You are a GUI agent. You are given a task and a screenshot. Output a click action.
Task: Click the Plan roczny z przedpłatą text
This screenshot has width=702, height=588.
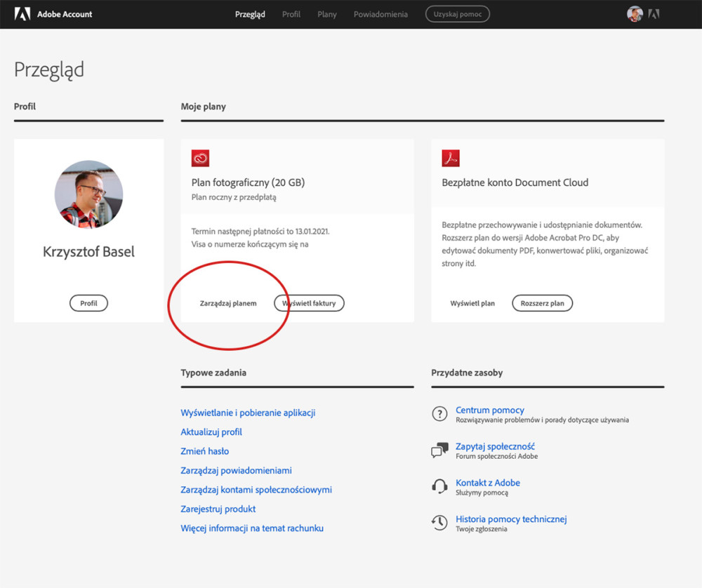pyautogui.click(x=234, y=197)
